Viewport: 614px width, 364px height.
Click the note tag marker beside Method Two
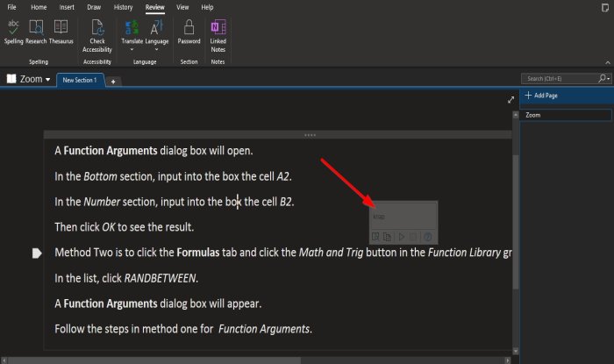point(37,253)
